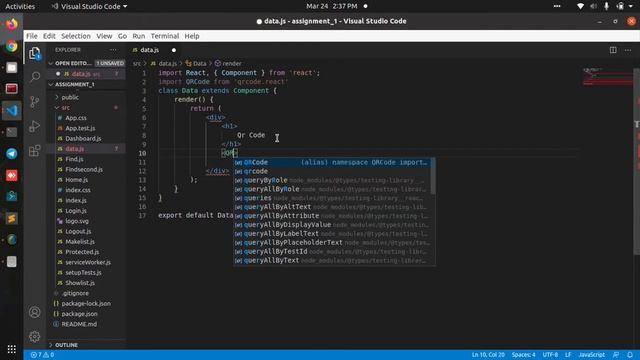The image size is (640, 360).
Task: Open the clock showing Mar 24 2:37 PM
Action: tap(331, 6)
